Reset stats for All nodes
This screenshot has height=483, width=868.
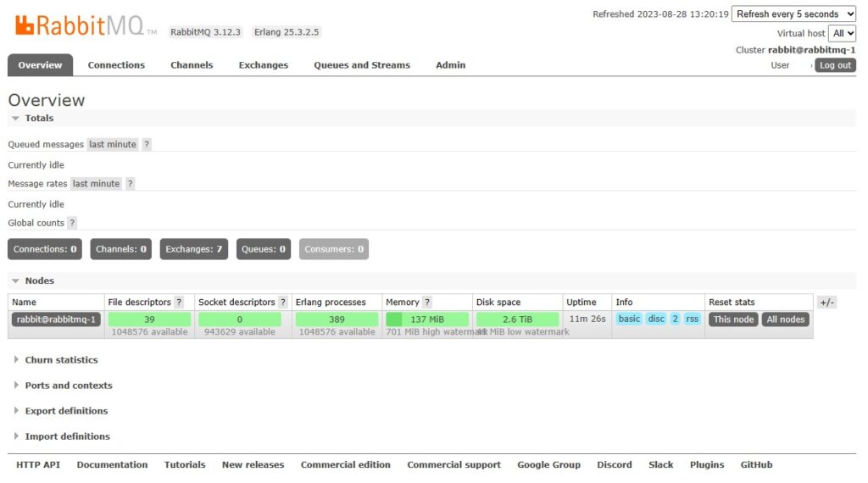(x=786, y=319)
